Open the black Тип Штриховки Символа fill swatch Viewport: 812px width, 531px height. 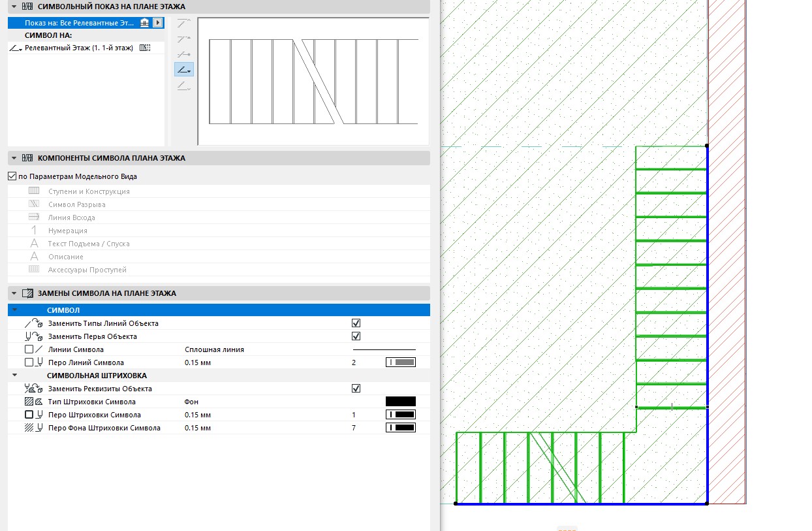401,402
